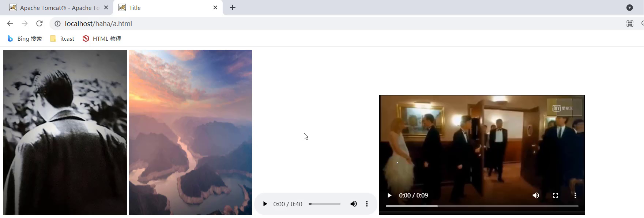Go forward with the browser arrow

pos(25,23)
